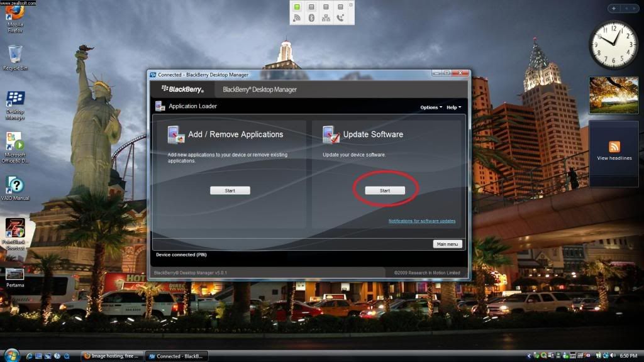
Task: Click View headlines in feed gadget
Action: 614,158
